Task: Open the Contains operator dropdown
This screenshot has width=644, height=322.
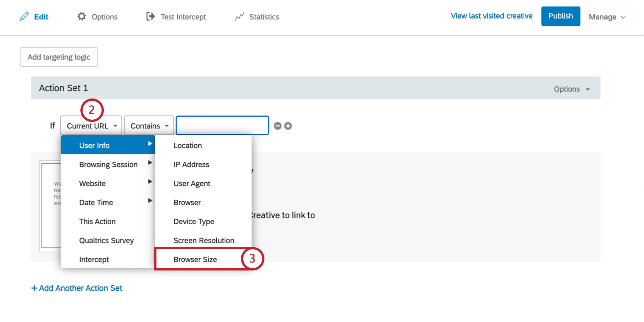Action: [x=149, y=126]
